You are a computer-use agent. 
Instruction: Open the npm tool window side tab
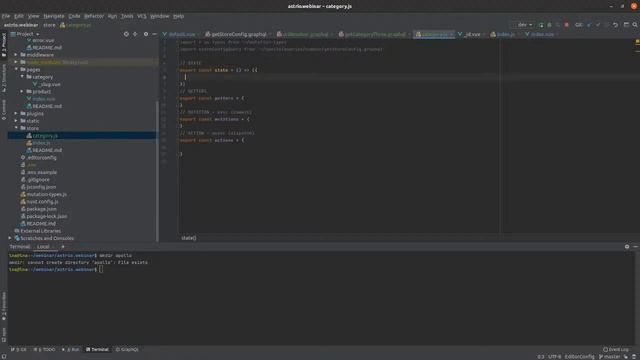pos(4,335)
